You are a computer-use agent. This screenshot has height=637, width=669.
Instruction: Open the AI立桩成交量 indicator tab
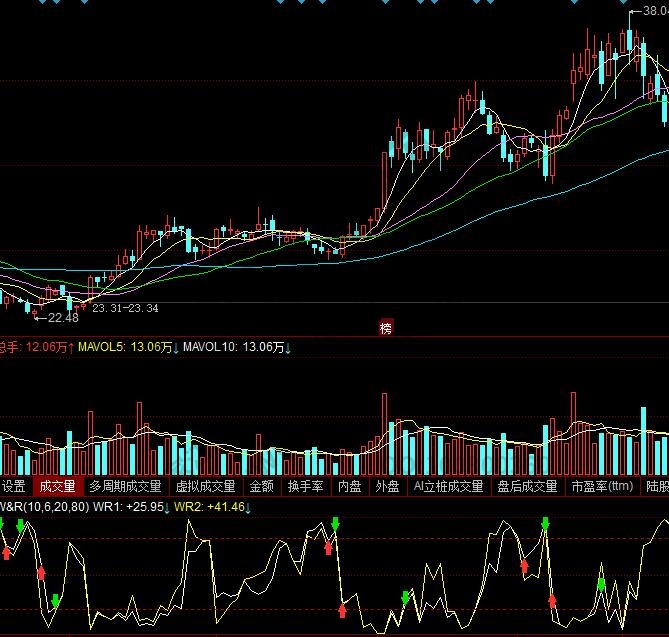point(449,487)
